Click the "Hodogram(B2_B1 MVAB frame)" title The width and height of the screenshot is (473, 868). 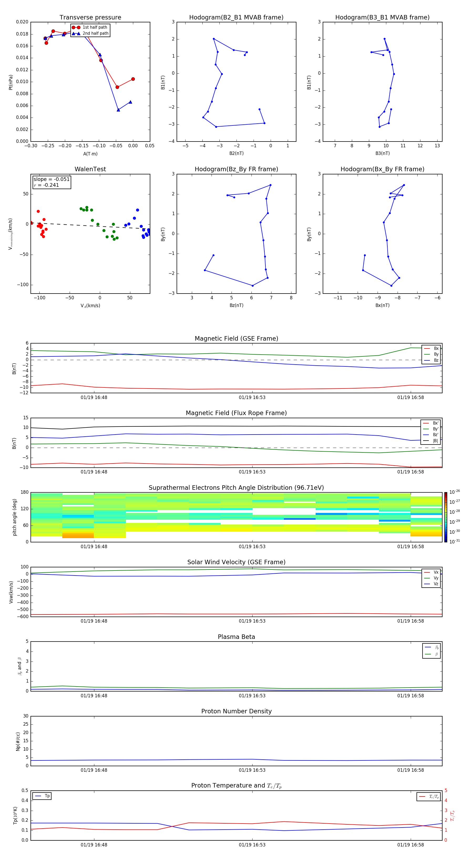pyautogui.click(x=236, y=18)
